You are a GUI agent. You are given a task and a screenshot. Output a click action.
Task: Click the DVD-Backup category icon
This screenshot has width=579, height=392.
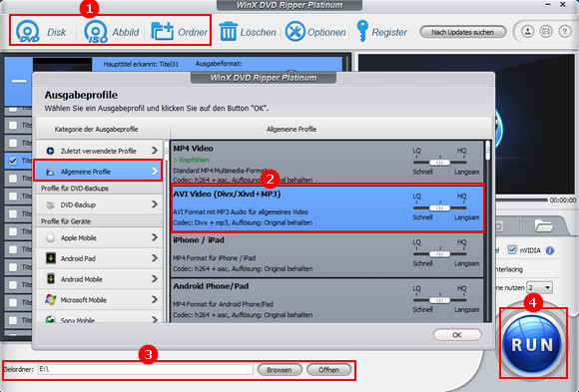pyautogui.click(x=51, y=204)
